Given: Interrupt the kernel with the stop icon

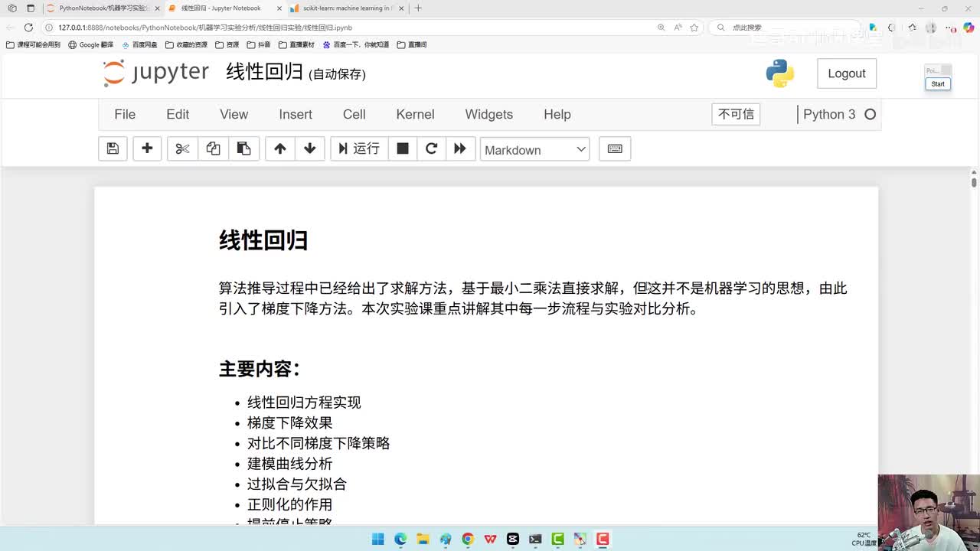Looking at the screenshot, I should (402, 148).
